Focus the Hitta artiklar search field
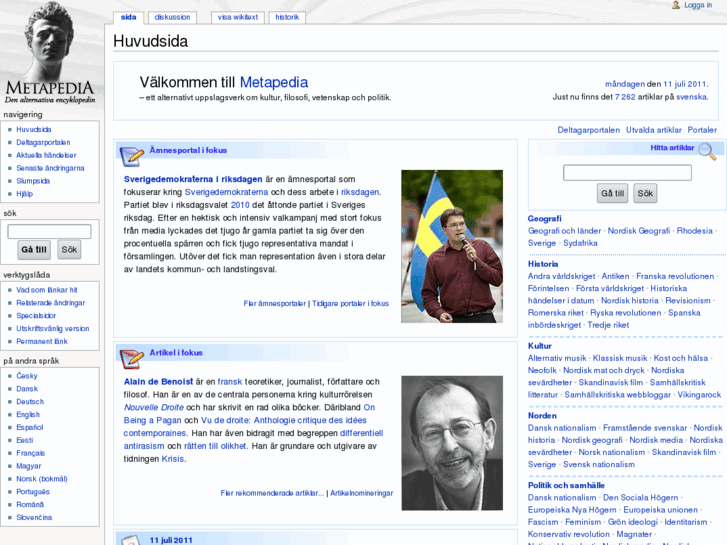This screenshot has width=727, height=545. coord(627,173)
